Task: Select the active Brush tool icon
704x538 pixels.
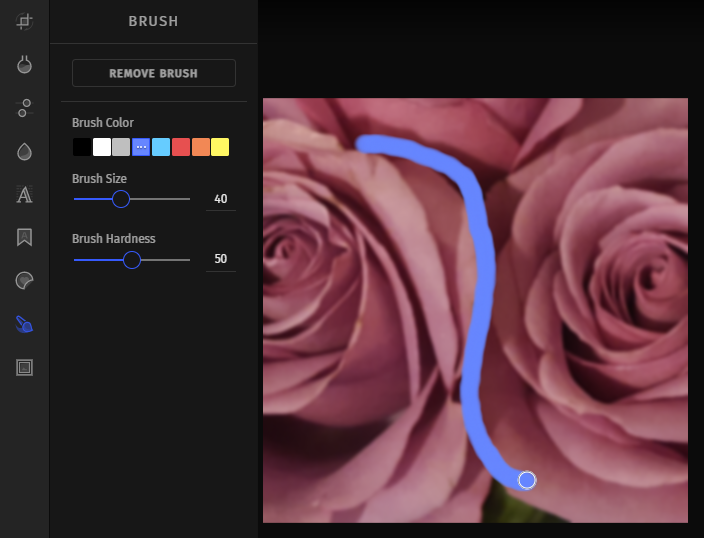Action: 24,324
